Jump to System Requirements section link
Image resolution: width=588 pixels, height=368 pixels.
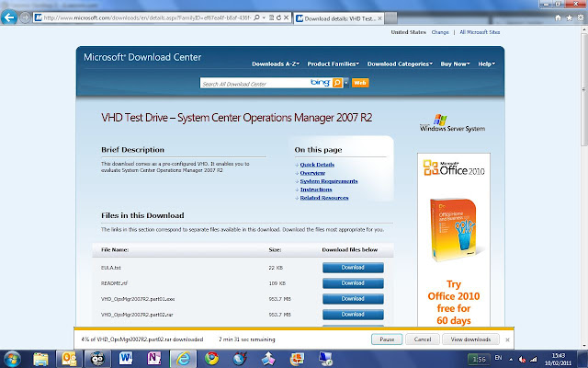[x=329, y=181]
